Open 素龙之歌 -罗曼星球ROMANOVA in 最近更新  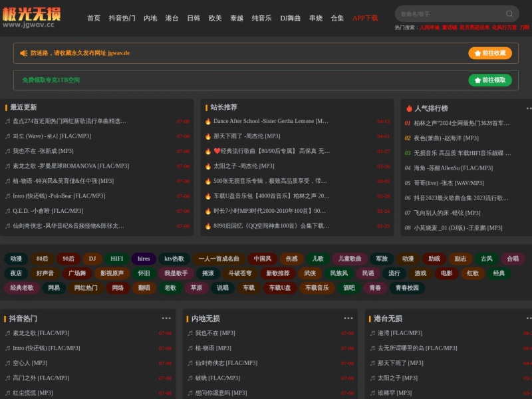[x=71, y=166]
